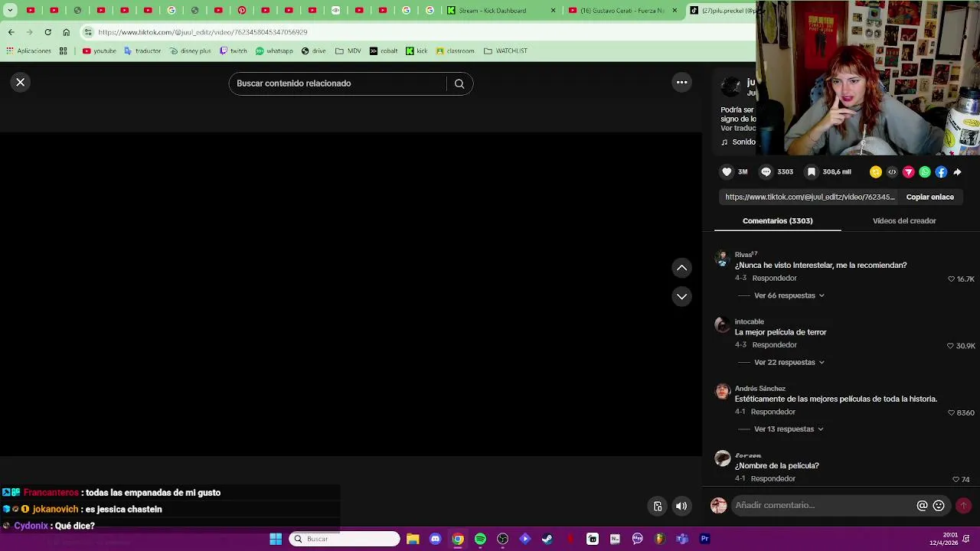Open the MDV bookmarks folder
Image resolution: width=980 pixels, height=551 pixels.
[x=348, y=51]
